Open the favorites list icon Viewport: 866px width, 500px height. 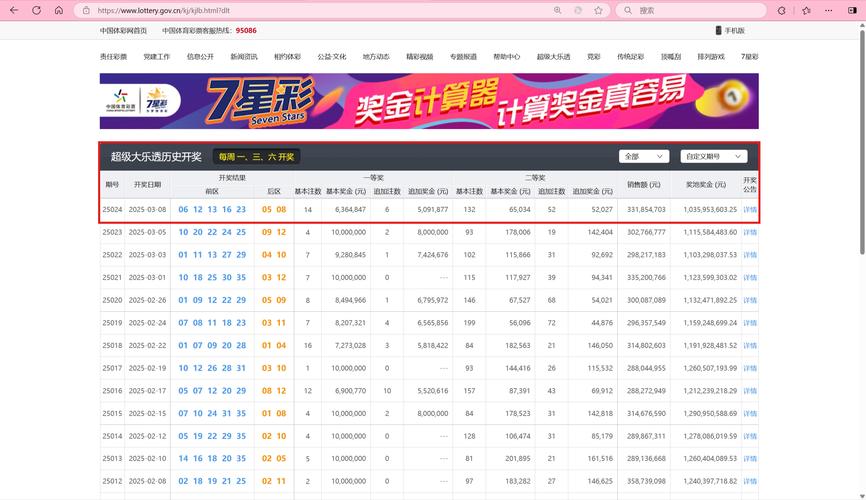coord(806,10)
